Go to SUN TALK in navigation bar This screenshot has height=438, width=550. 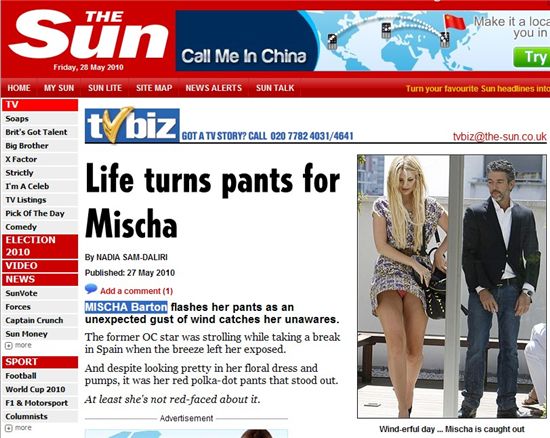coord(275,88)
